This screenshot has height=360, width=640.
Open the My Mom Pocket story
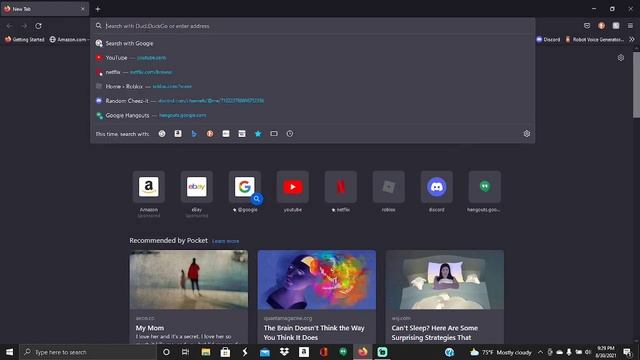tap(189, 297)
